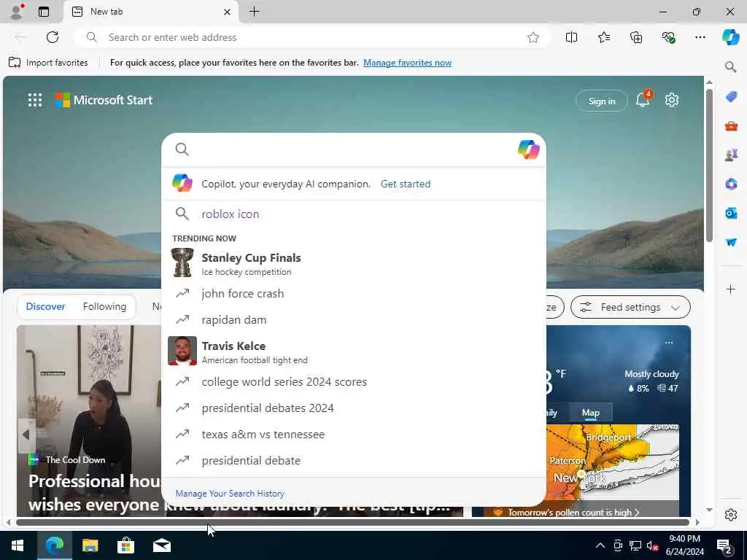Choose john force crash suggestion
Image resolution: width=747 pixels, height=560 pixels.
click(354, 293)
